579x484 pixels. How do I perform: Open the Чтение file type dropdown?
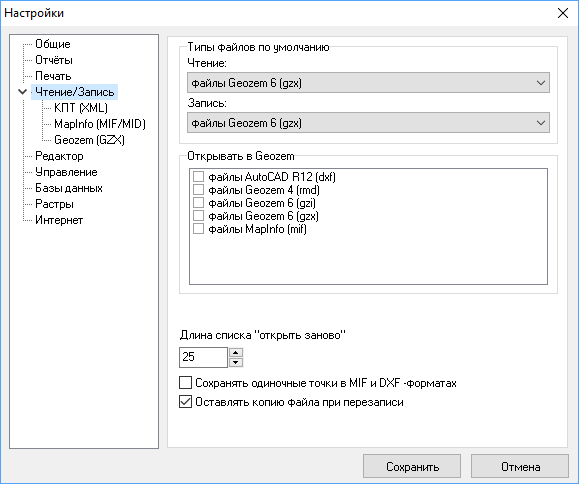point(368,83)
